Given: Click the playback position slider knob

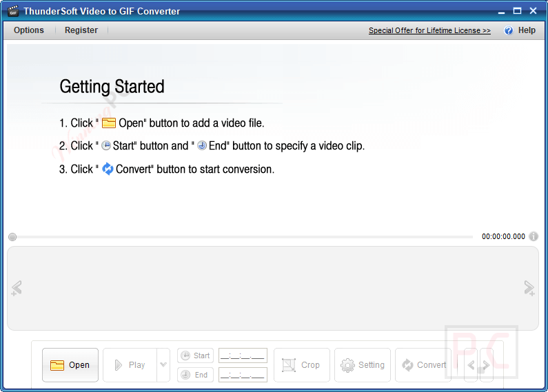Looking at the screenshot, I should (x=12, y=237).
